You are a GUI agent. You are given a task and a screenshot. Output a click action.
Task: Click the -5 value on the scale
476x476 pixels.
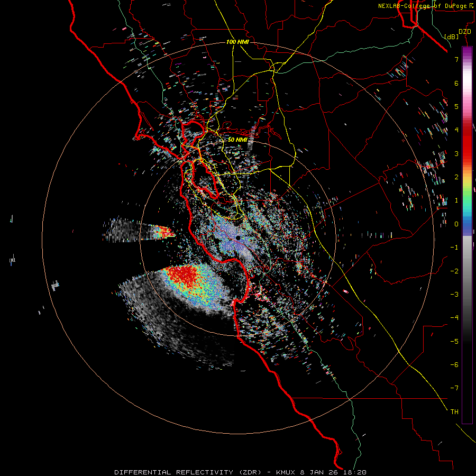click(454, 342)
